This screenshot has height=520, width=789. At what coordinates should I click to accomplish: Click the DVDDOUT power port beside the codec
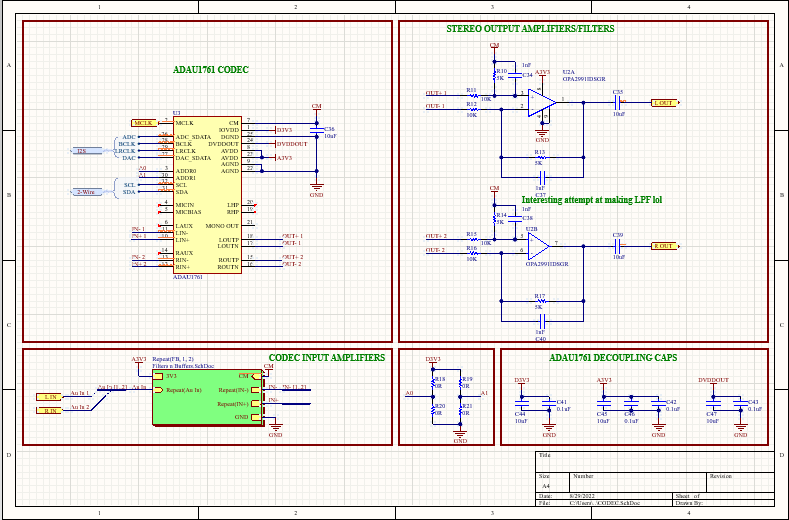coord(292,144)
